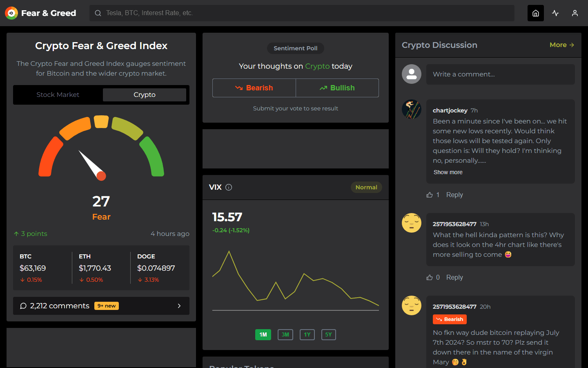
Task: Open the avatar of the 13h commenter
Action: coord(412,223)
